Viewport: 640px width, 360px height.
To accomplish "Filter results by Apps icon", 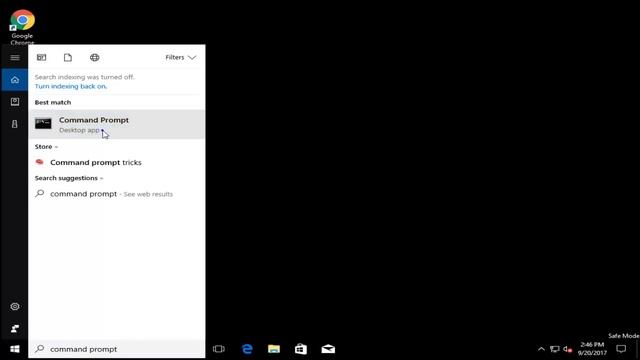I will coord(42,58).
